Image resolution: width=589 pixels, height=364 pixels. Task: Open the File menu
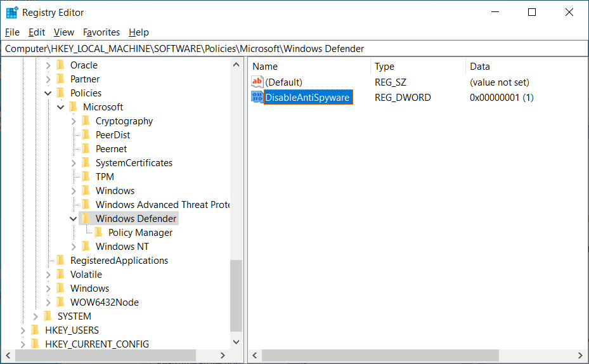pos(12,32)
